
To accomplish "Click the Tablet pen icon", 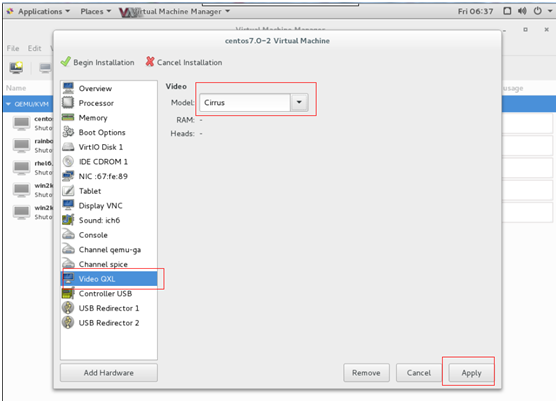I will click(x=68, y=191).
